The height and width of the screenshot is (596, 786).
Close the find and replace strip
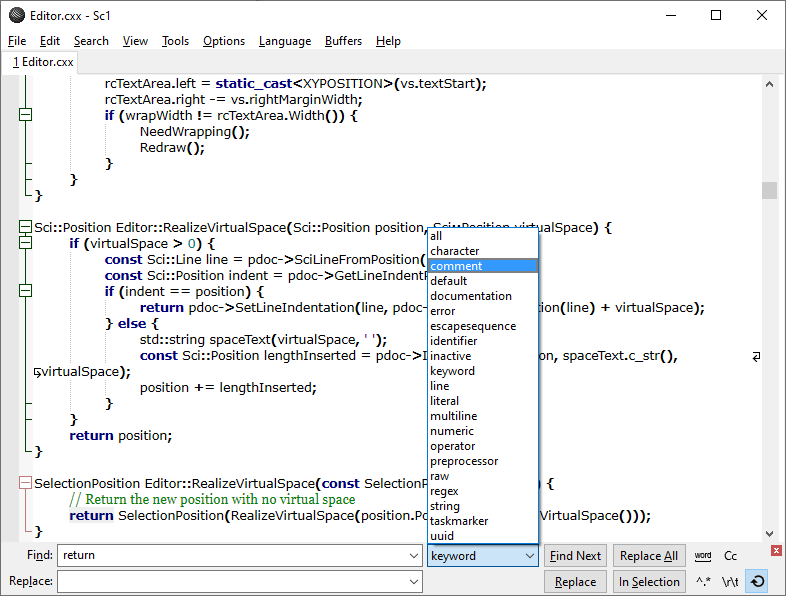776,550
